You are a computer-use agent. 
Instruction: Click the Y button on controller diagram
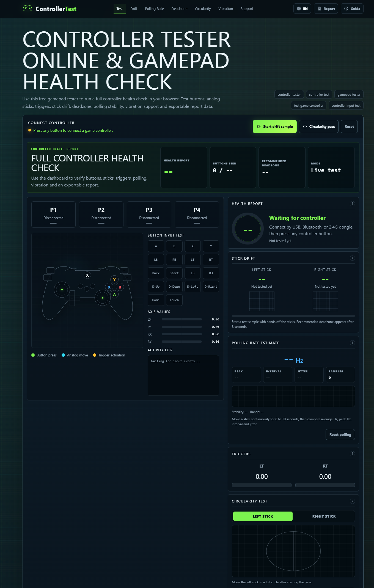pos(114,279)
